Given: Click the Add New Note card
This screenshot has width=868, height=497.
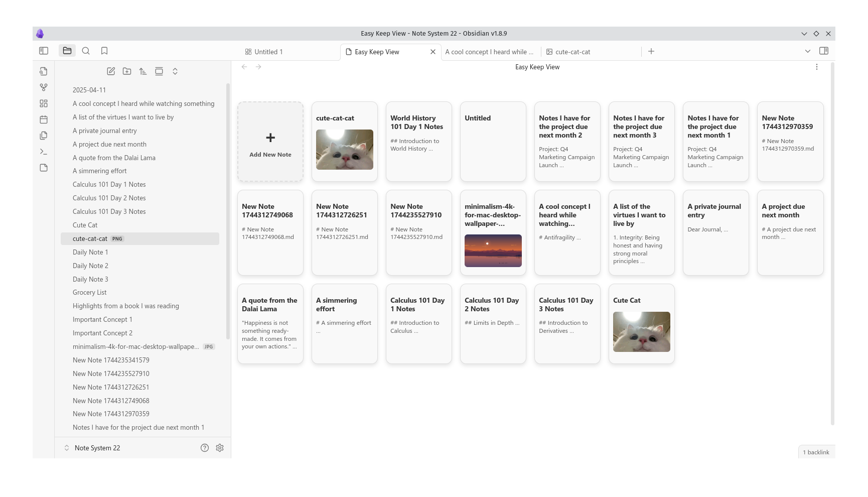Looking at the screenshot, I should coord(270,142).
